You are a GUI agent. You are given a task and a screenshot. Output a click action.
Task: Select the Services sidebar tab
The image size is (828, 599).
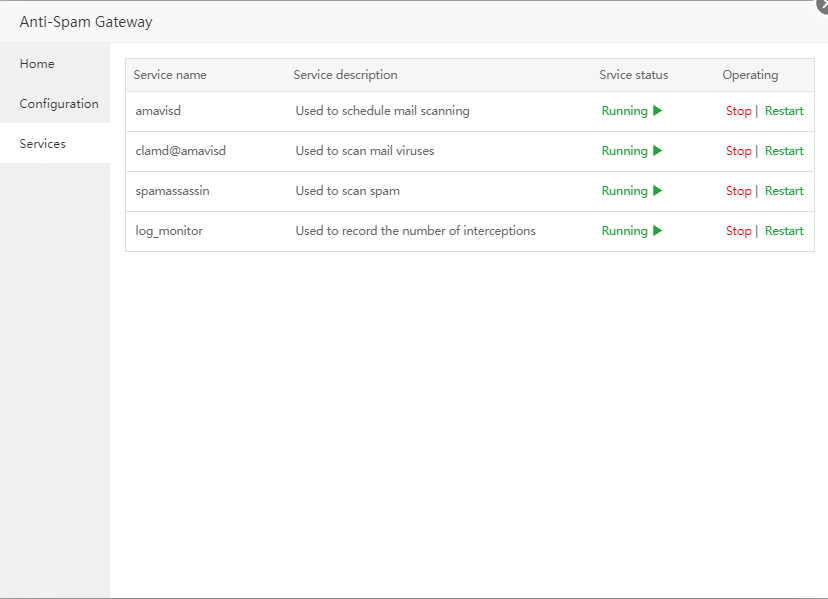point(43,144)
